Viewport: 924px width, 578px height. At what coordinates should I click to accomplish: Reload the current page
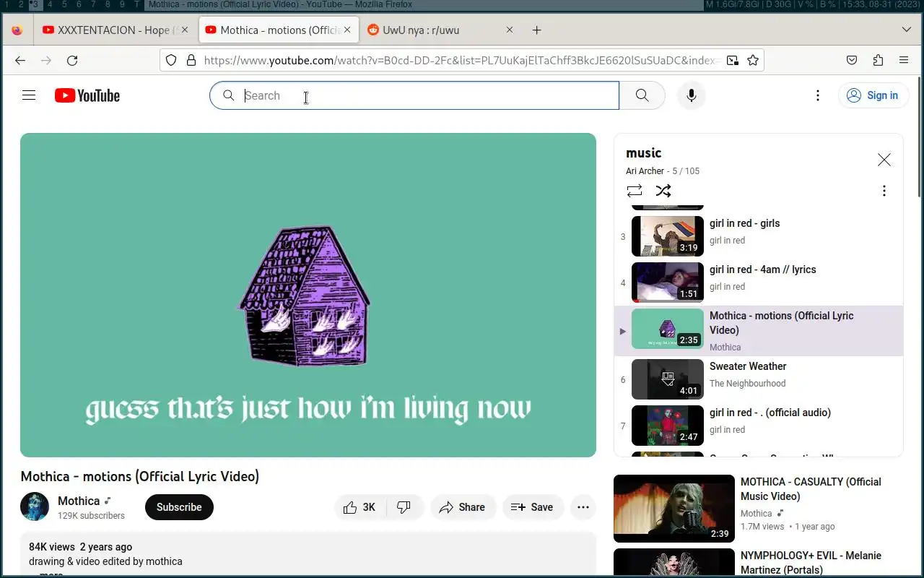tap(72, 61)
